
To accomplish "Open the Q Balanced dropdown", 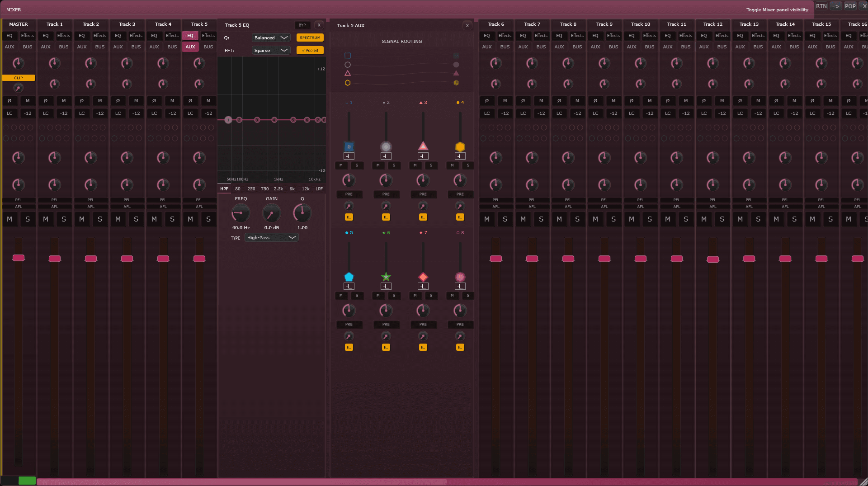I will tap(271, 38).
